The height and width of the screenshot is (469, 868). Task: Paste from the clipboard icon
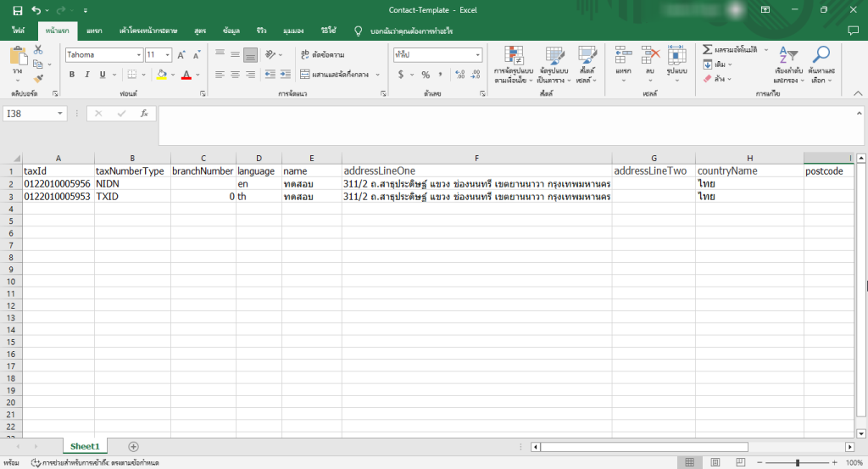[x=18, y=56]
